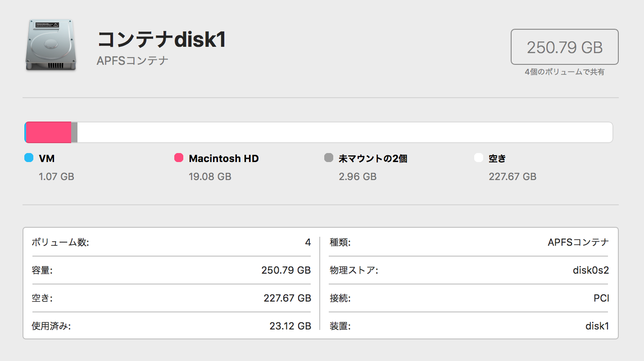Screen dimensions: 644x361
Task: Click the gray unmounted volumes legend dot
Action: [x=329, y=158]
